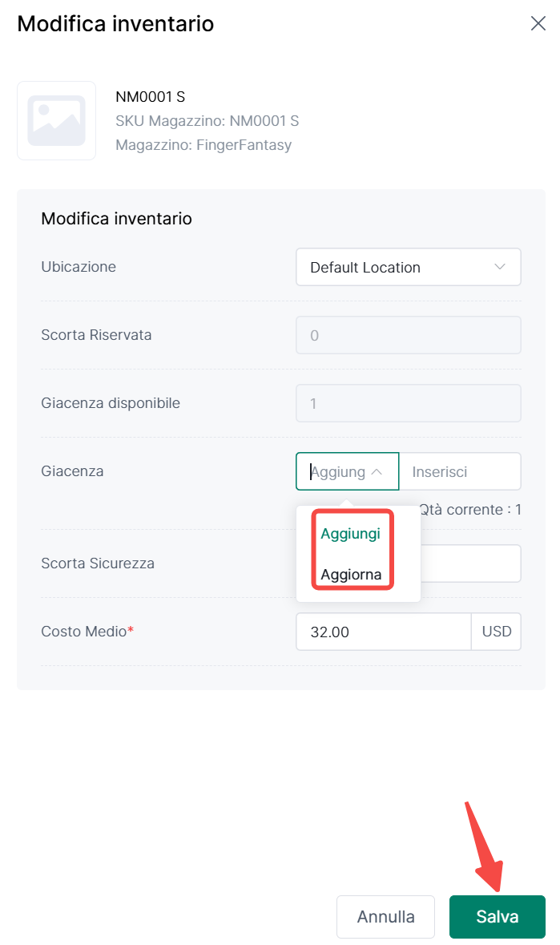This screenshot has width=560, height=945.
Task: Click the Ubicazione field label
Action: point(79,267)
